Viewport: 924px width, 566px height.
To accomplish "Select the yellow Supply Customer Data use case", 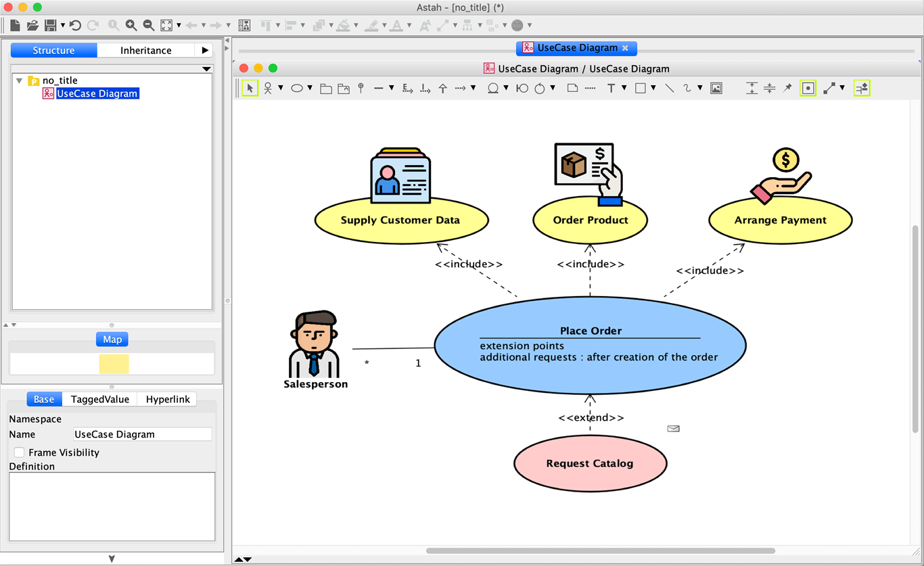I will click(401, 220).
